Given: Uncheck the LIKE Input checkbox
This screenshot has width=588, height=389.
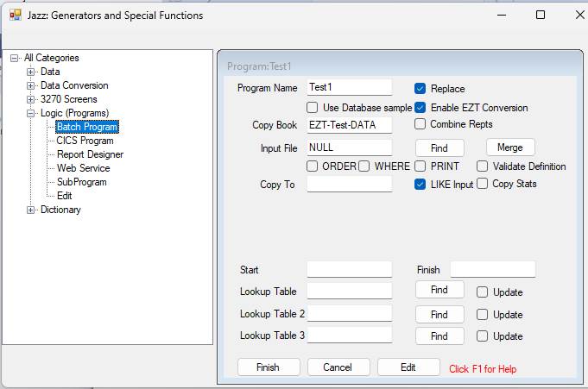Looking at the screenshot, I should 420,185.
